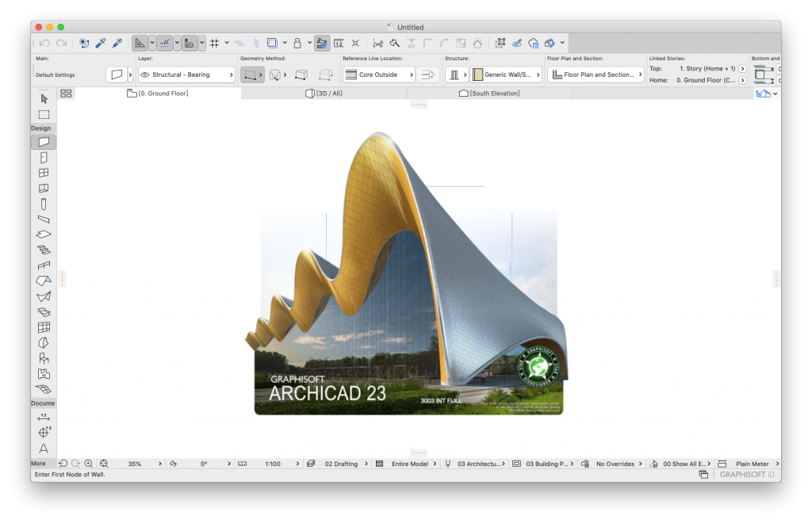Screen dimensions: 812x523
Task: Choose the Polygon wall geometry method
Action: [326, 75]
